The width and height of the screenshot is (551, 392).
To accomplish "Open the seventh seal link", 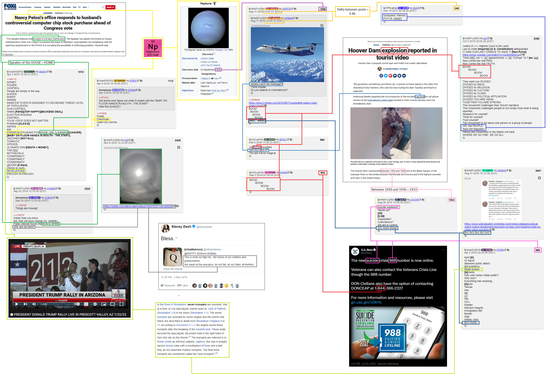I will [x=203, y=329].
